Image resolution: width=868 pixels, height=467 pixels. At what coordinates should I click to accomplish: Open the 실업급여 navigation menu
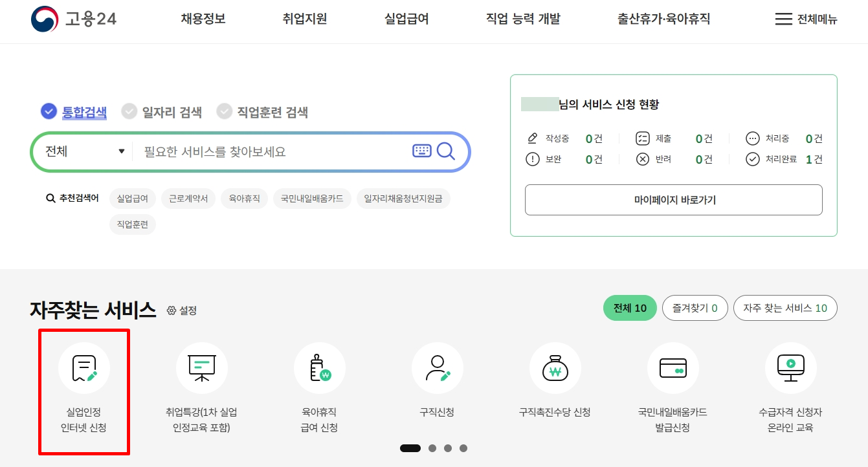click(x=405, y=19)
